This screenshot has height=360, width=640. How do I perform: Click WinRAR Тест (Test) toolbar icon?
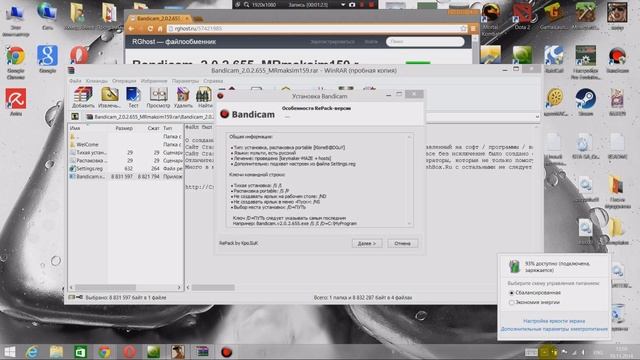[x=133, y=97]
